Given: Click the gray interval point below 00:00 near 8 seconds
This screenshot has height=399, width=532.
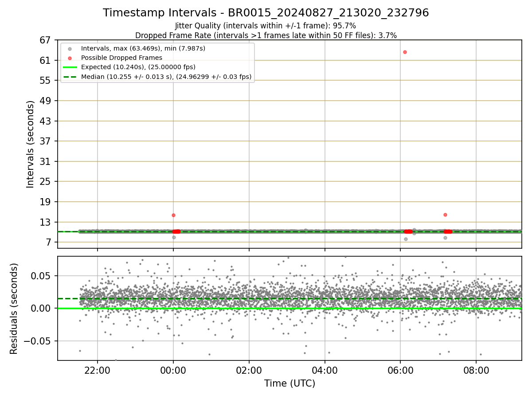Looking at the screenshot, I should point(174,237).
